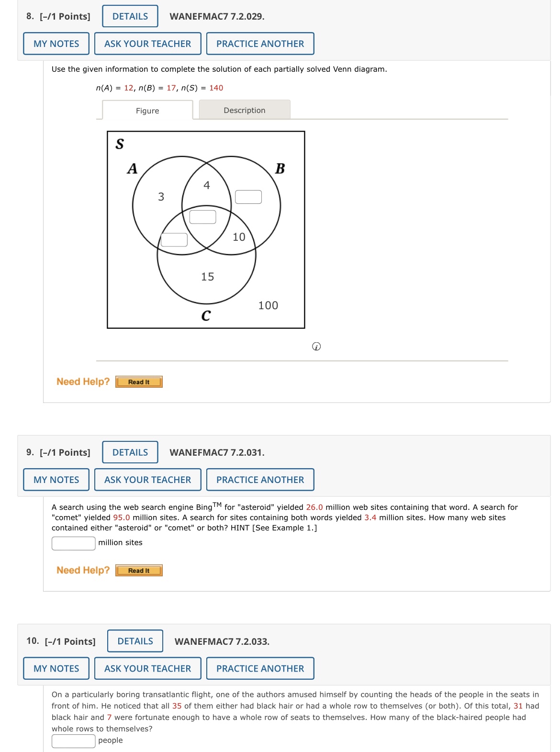Switch to the Description tab
Screen dimensions: 560x752
click(x=244, y=110)
